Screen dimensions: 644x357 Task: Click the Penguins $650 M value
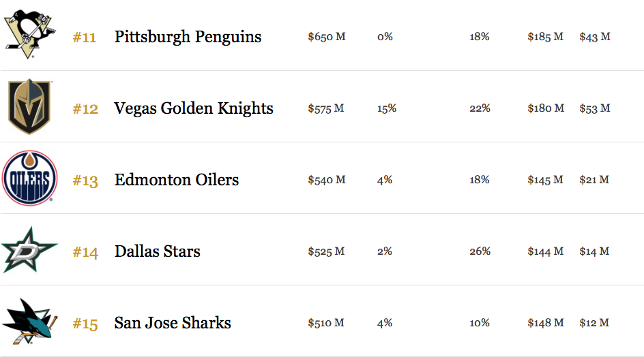(327, 37)
